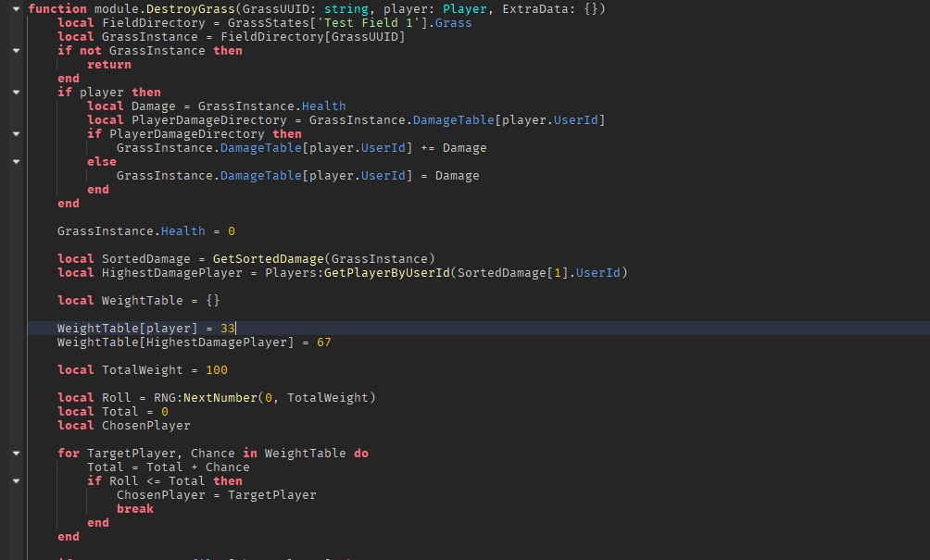Fold the 'if player then' block
Screen dimensions: 930x560
pyautogui.click(x=16, y=92)
